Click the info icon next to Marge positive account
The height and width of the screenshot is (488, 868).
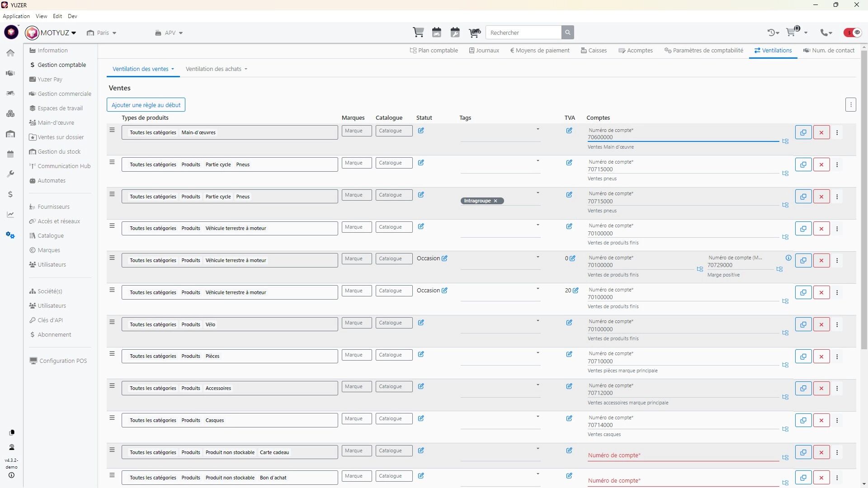[788, 258]
